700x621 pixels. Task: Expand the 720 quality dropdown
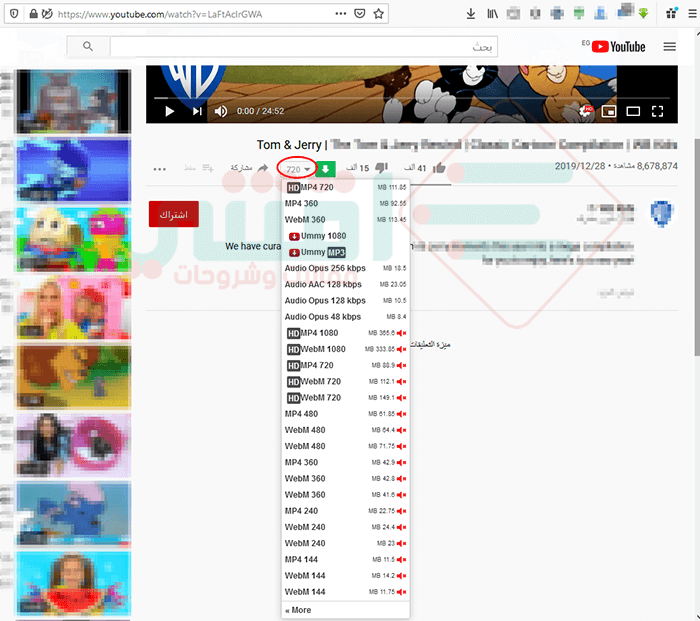(x=298, y=170)
